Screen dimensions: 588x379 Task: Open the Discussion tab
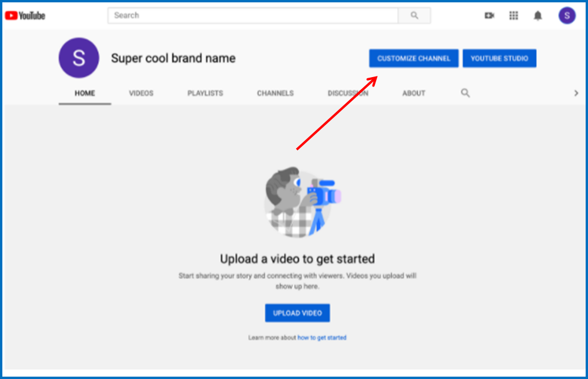tap(348, 93)
